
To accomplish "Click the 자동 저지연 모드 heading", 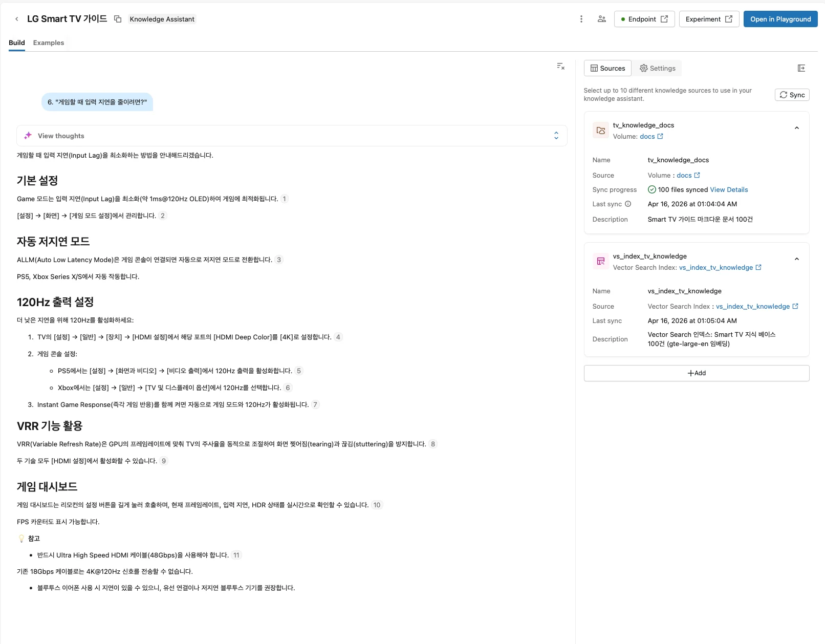I will click(53, 241).
